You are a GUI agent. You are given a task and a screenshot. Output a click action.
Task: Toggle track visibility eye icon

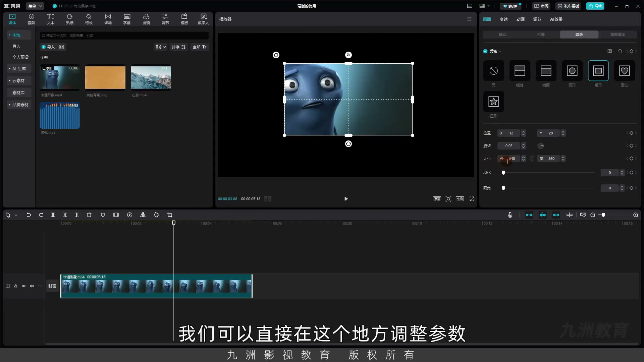pos(24,286)
